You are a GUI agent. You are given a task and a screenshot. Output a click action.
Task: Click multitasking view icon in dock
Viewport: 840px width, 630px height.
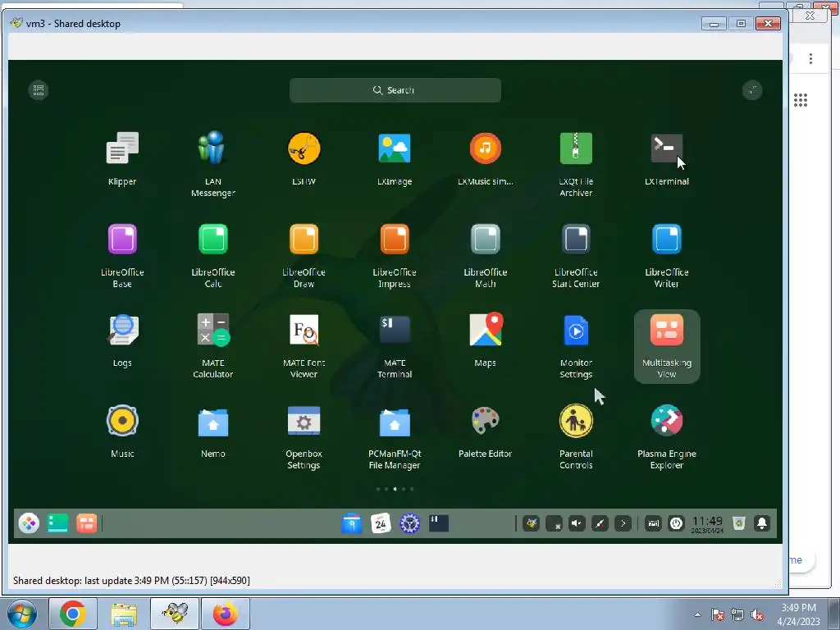86,523
